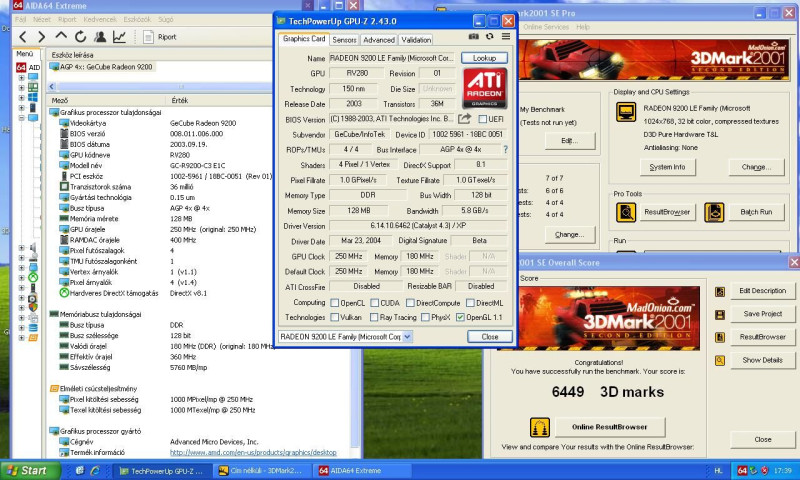Click the Batch Run button

pos(756,212)
